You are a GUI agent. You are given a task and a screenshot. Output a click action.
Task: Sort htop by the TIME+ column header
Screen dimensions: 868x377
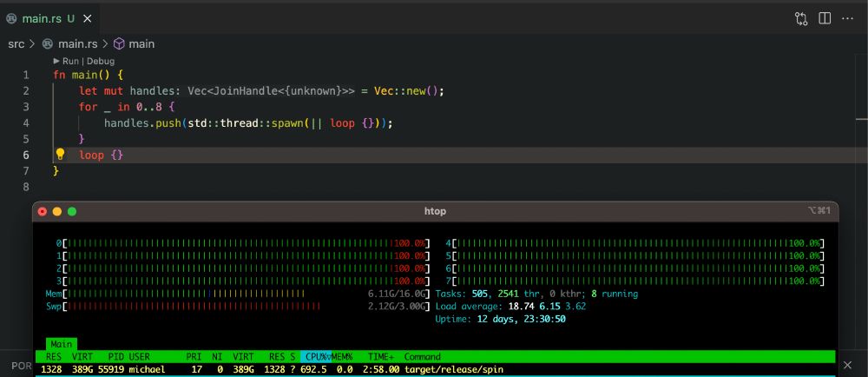[381, 357]
